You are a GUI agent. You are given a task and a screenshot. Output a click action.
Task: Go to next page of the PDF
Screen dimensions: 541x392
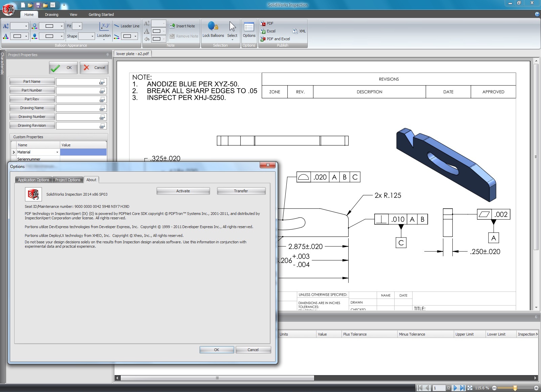coord(455,388)
